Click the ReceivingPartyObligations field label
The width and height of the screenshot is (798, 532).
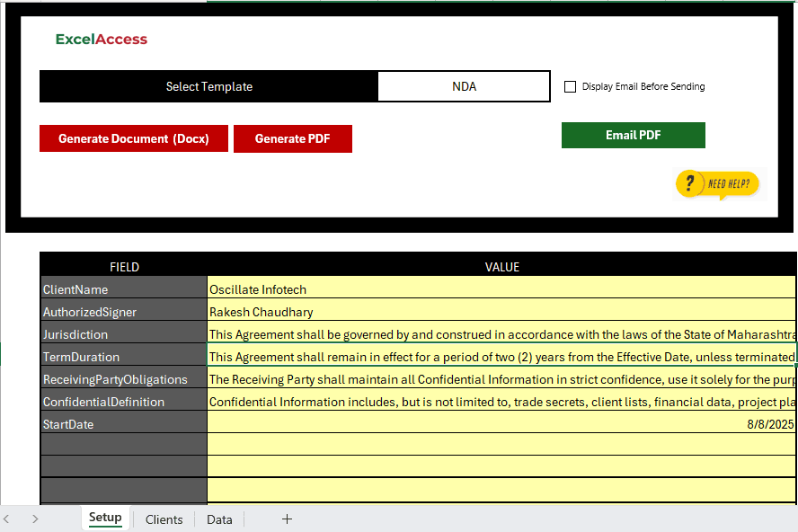click(124, 378)
